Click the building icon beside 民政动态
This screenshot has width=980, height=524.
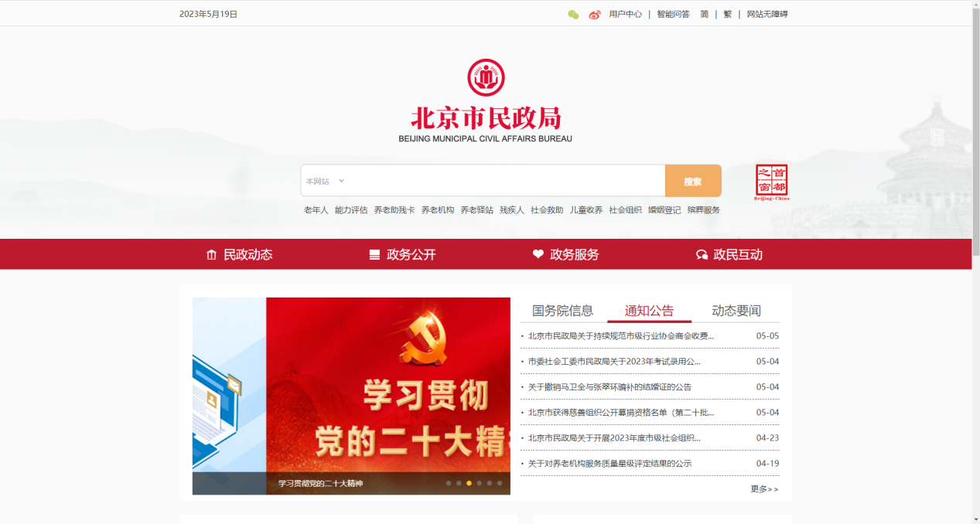(210, 253)
